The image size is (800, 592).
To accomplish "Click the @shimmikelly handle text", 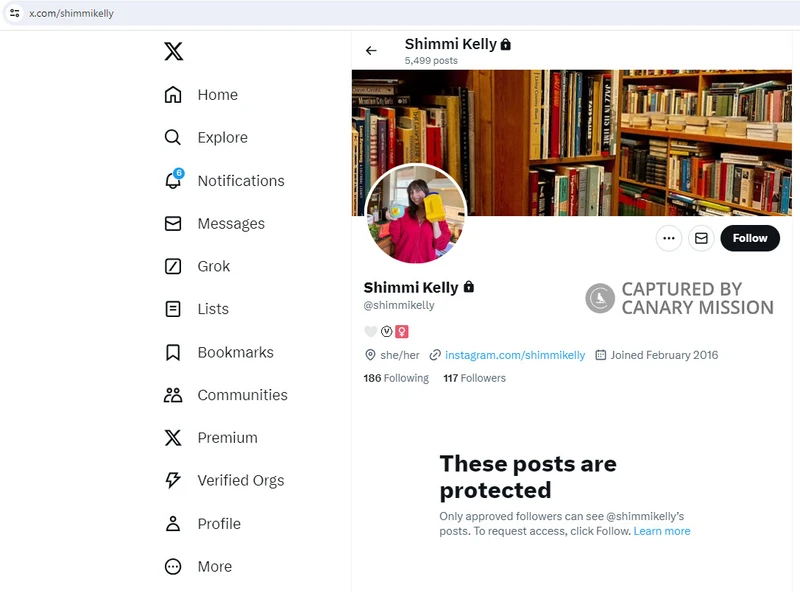I will click(x=398, y=305).
